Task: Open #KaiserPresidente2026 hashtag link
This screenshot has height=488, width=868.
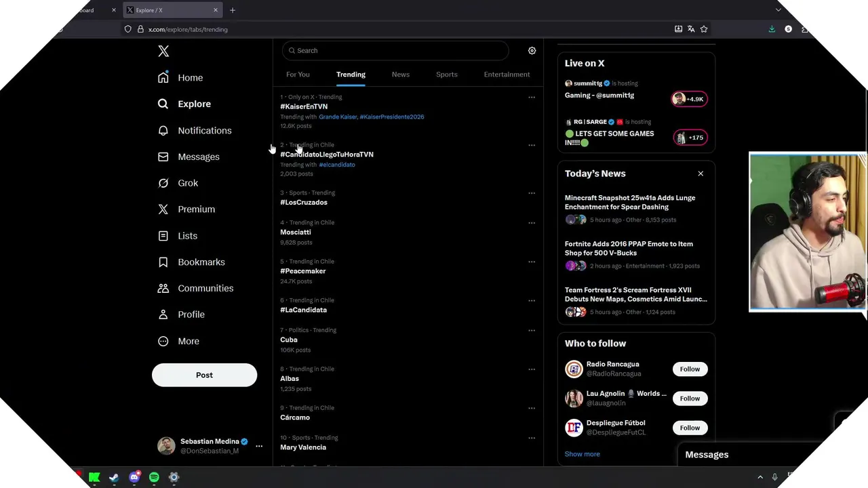Action: pos(392,117)
